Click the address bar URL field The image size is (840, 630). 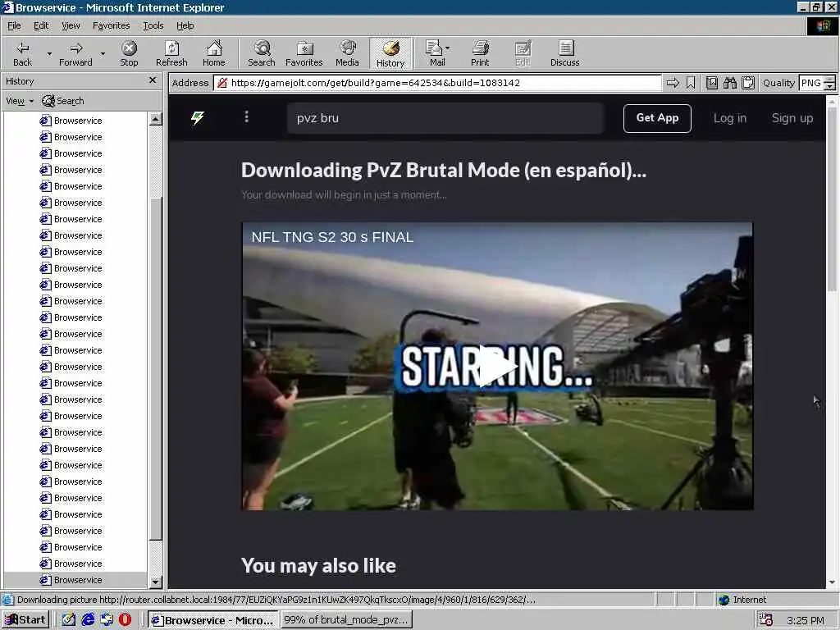pos(437,83)
